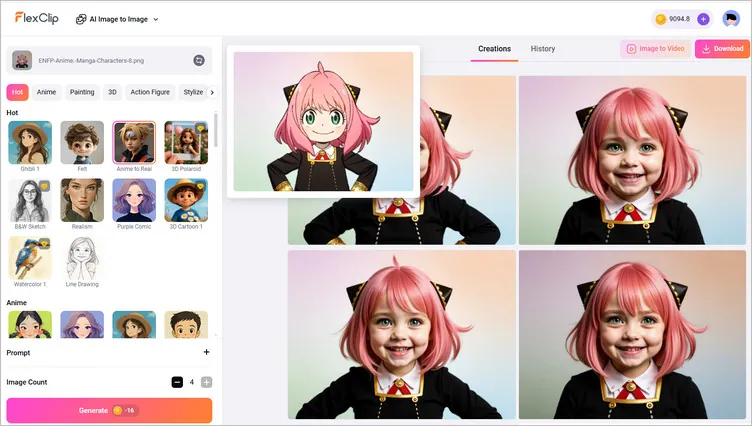752x426 pixels.
Task: Replace uploaded image with swap icon
Action: [199, 60]
